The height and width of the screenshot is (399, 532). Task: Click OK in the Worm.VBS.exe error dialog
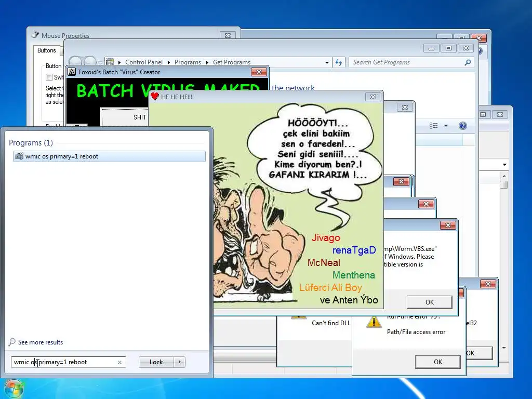(x=430, y=302)
